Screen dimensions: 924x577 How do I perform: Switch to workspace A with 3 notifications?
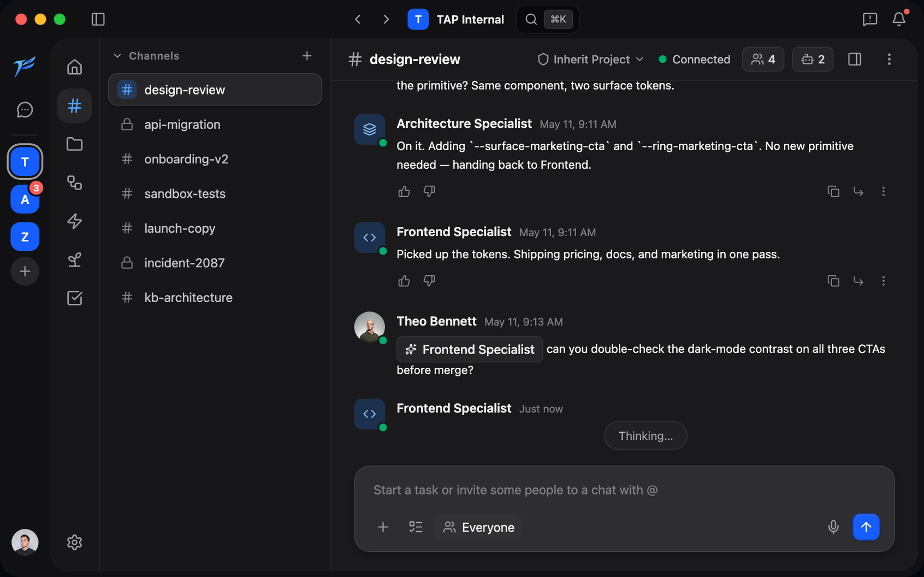25,199
